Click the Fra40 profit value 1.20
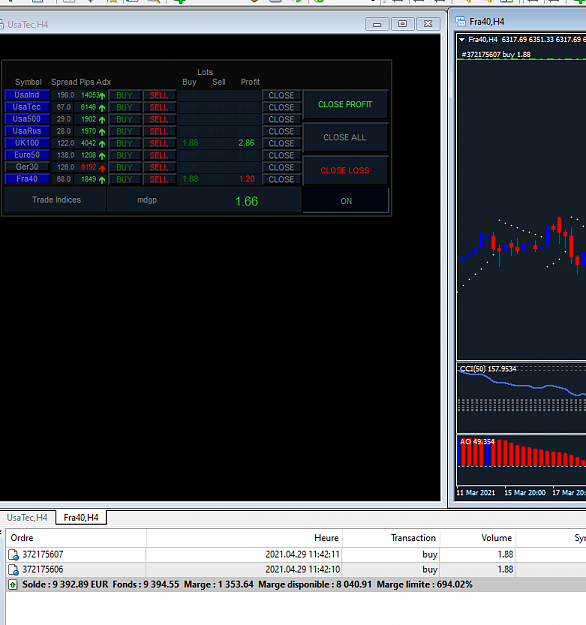Image resolution: width=586 pixels, height=625 pixels. tap(247, 179)
